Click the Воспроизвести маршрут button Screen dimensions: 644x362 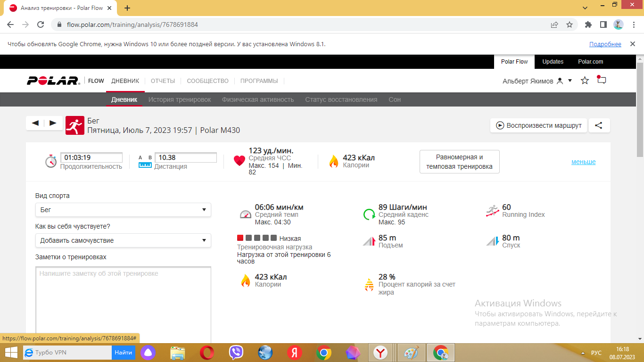click(538, 125)
